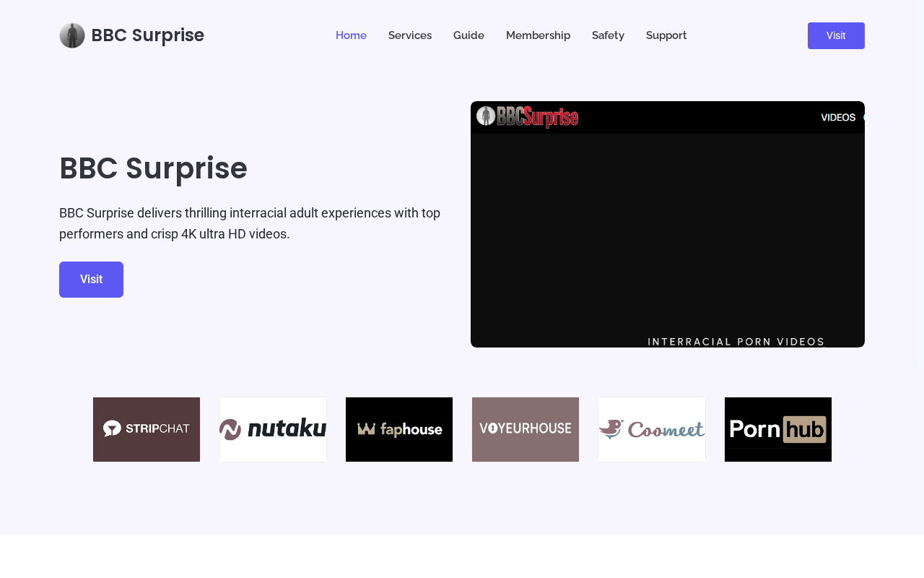Open the Membership menu item
This screenshot has height=578, width=924.
click(x=538, y=35)
